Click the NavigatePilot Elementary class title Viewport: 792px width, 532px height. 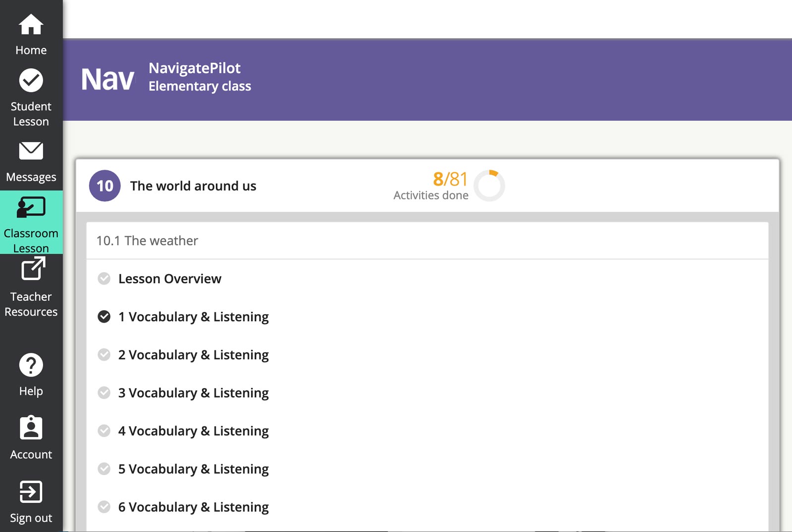tap(199, 77)
